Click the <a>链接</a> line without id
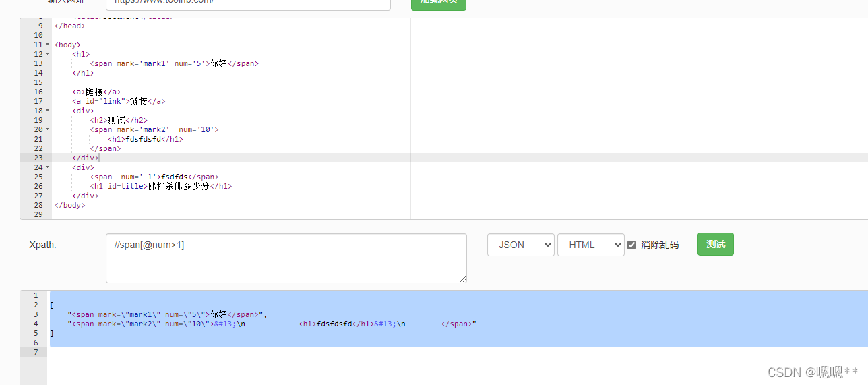Screen dimensions: 868x385 pos(96,92)
